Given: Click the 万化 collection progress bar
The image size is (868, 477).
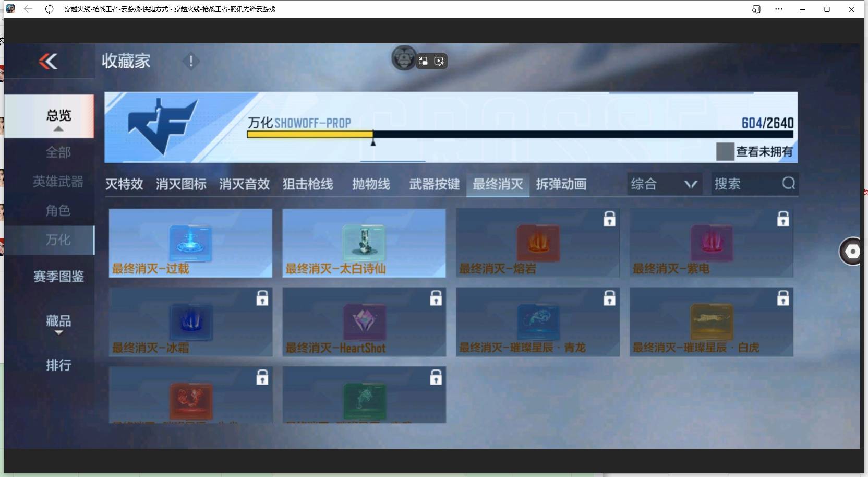Looking at the screenshot, I should pyautogui.click(x=520, y=134).
